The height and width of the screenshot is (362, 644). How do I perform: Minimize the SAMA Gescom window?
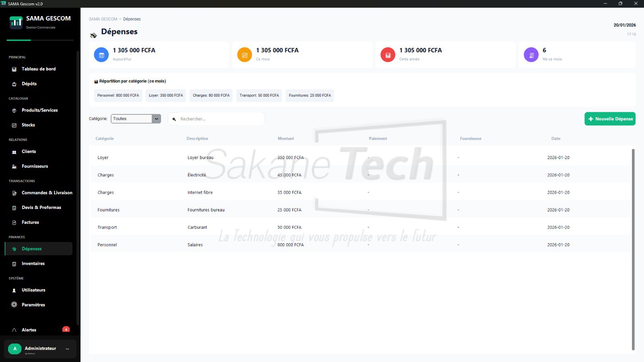pyautogui.click(x=605, y=4)
